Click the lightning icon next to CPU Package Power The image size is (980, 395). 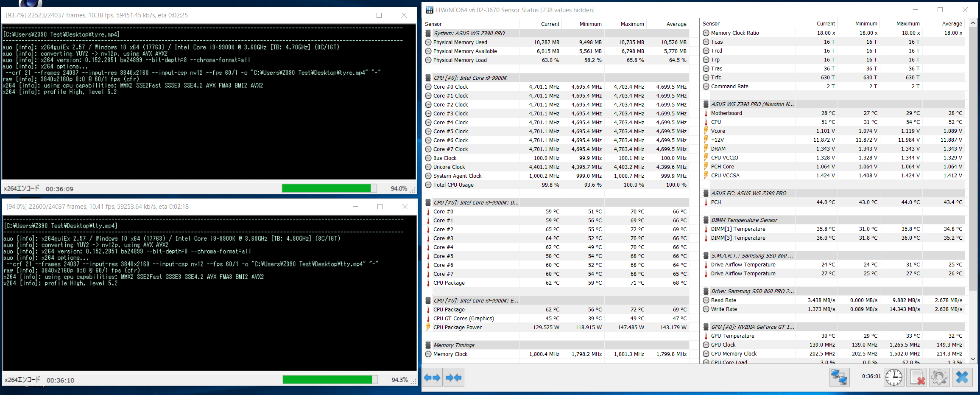tap(428, 327)
